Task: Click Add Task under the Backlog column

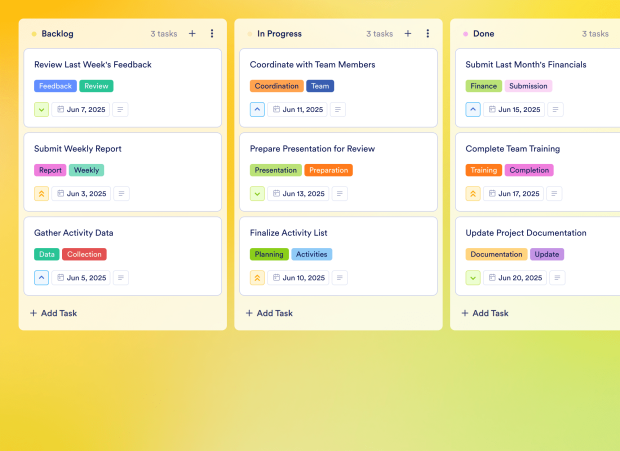Action: (x=54, y=313)
